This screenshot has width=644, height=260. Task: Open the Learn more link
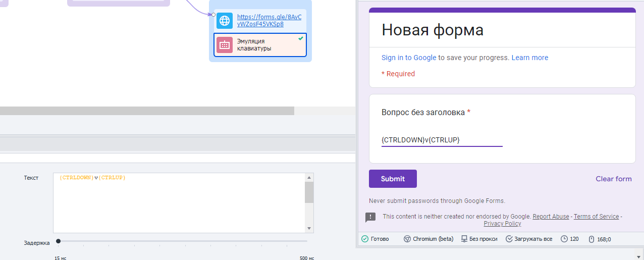tap(529, 58)
